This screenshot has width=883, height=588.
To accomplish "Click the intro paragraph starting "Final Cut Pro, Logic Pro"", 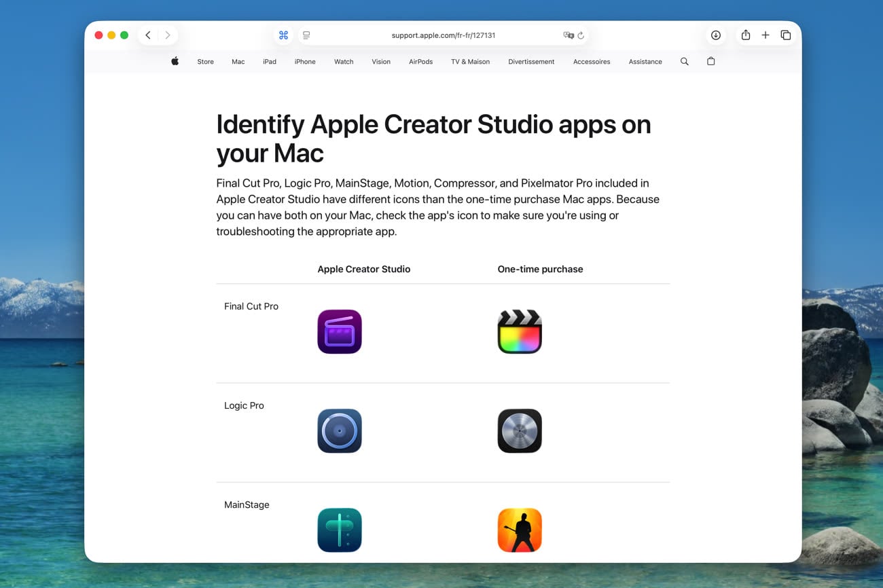I will pos(438,207).
